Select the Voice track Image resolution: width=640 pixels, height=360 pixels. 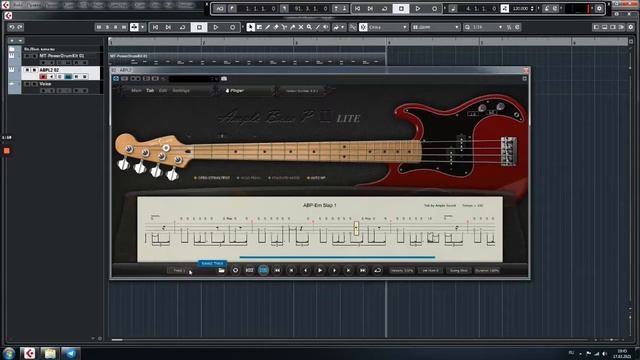click(45, 84)
